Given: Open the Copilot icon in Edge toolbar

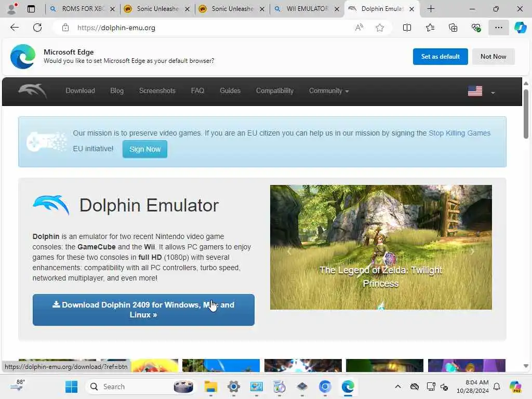Looking at the screenshot, I should (x=520, y=28).
